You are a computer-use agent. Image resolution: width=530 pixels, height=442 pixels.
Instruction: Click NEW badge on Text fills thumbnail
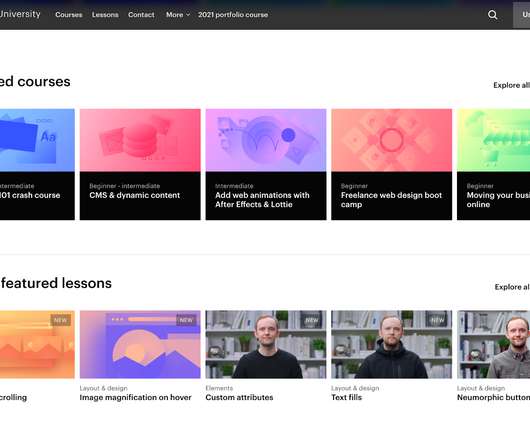tap(437, 320)
